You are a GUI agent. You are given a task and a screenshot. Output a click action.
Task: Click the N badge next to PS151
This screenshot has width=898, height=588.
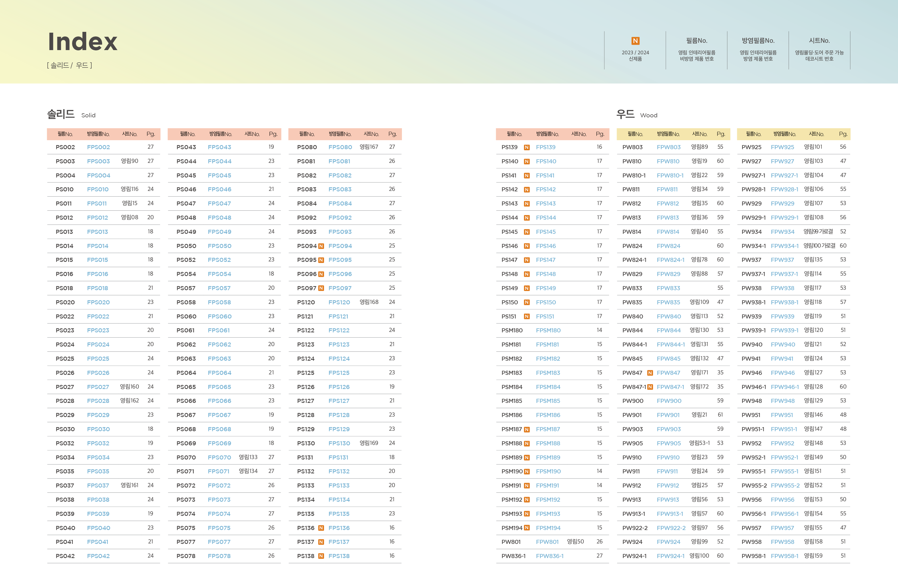click(x=527, y=317)
